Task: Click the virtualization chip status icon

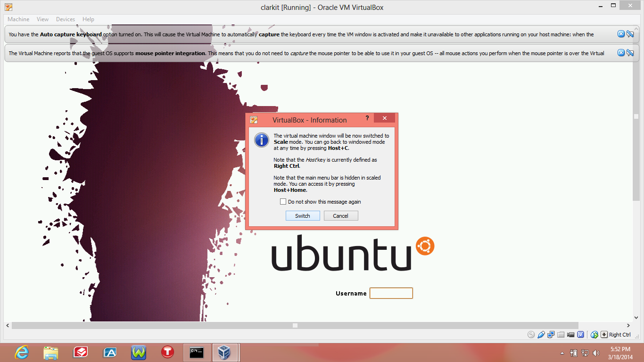Action: tap(581, 335)
